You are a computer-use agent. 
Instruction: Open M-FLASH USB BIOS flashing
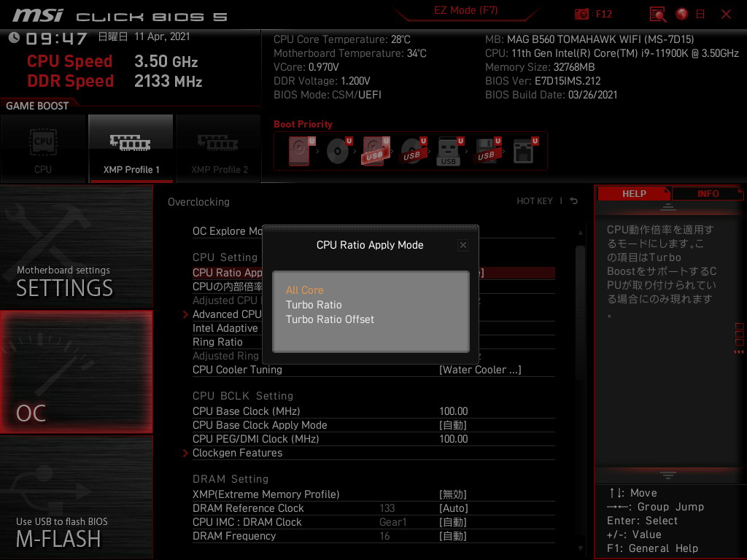click(76, 497)
